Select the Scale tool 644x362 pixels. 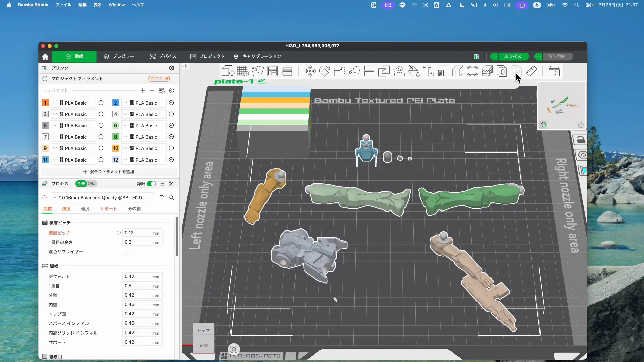tap(339, 71)
